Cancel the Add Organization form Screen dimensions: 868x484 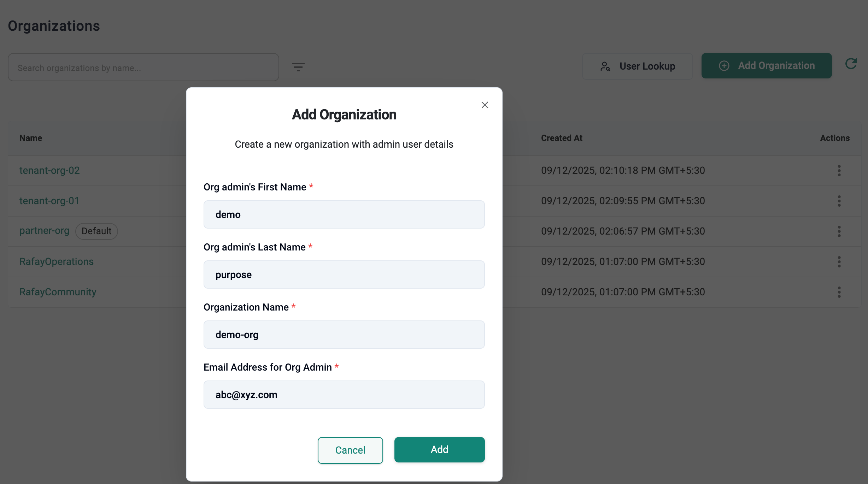[x=350, y=450]
